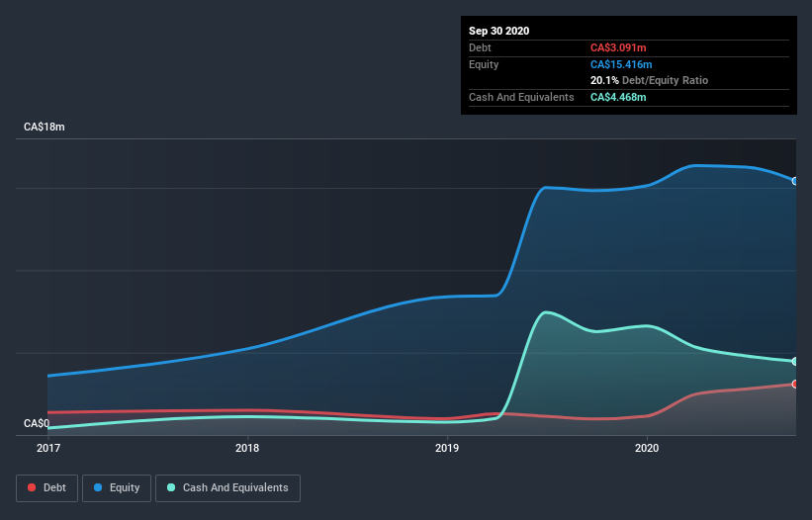Click the Sep 30 2020 tooltip date

[x=499, y=31]
